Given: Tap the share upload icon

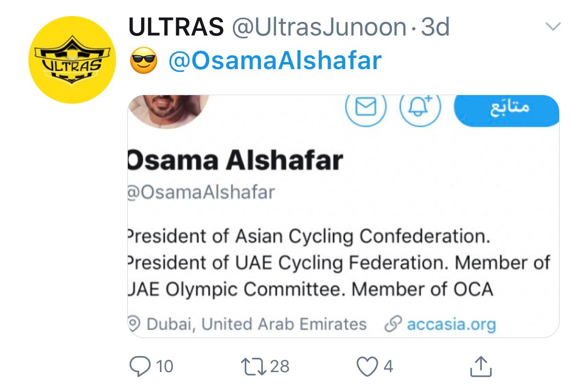Looking at the screenshot, I should coord(480,367).
